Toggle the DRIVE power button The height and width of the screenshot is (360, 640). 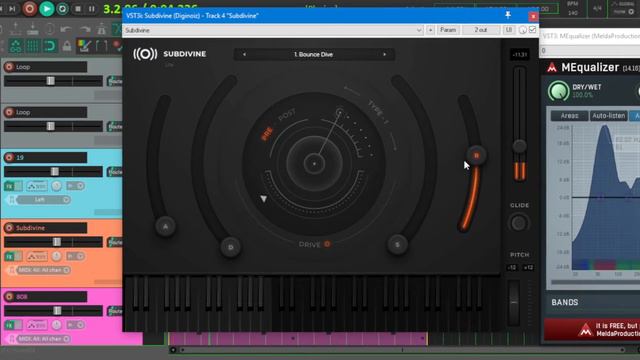coord(327,244)
